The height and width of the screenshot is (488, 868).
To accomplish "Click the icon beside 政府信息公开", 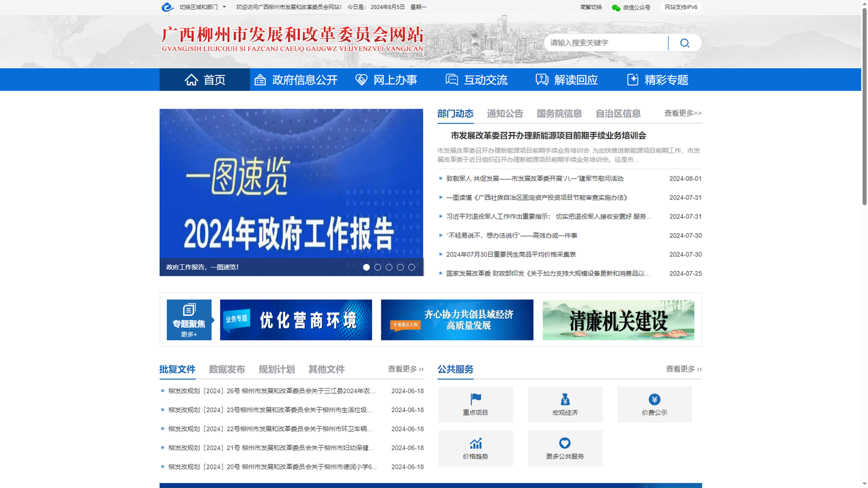I will tap(260, 80).
